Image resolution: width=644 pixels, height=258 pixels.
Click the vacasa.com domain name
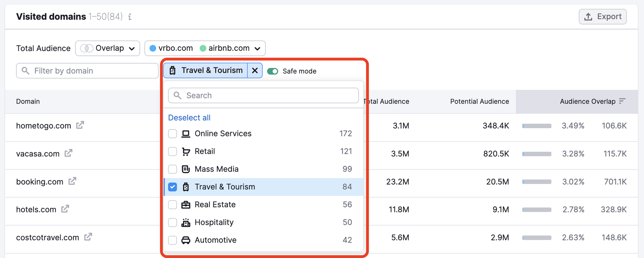click(38, 154)
